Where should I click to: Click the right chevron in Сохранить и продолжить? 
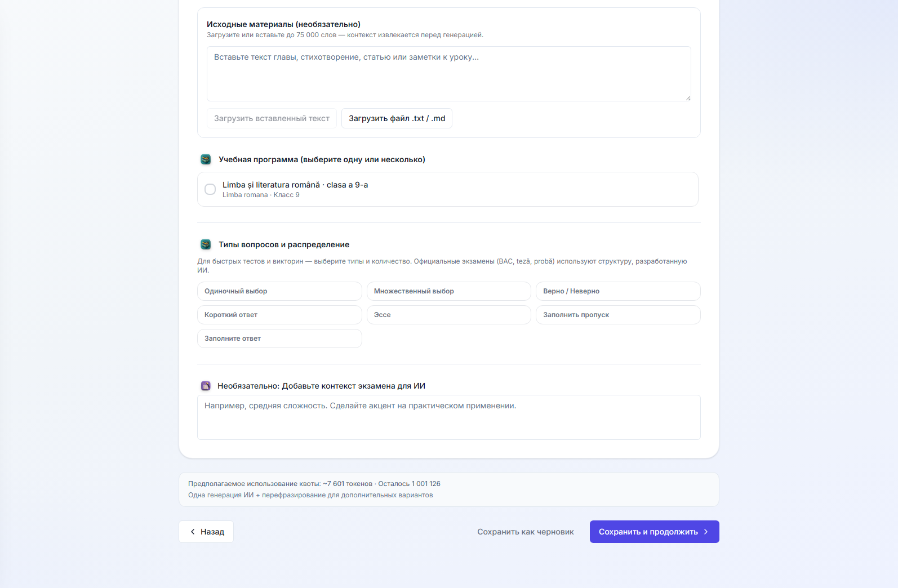pyautogui.click(x=706, y=532)
